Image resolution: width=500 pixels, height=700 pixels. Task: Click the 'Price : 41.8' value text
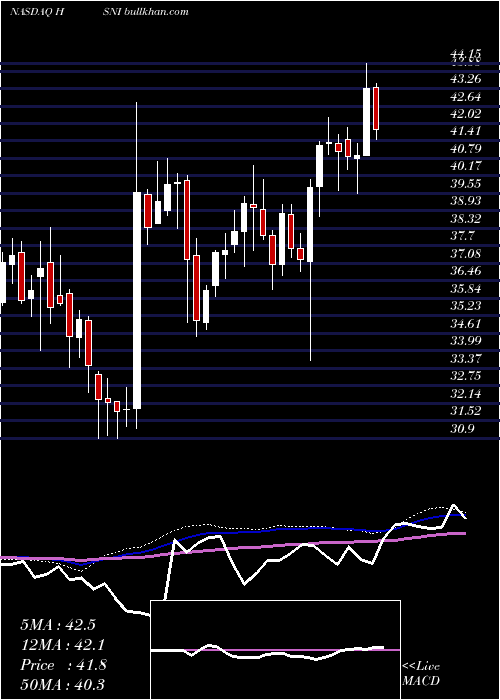(x=63, y=665)
